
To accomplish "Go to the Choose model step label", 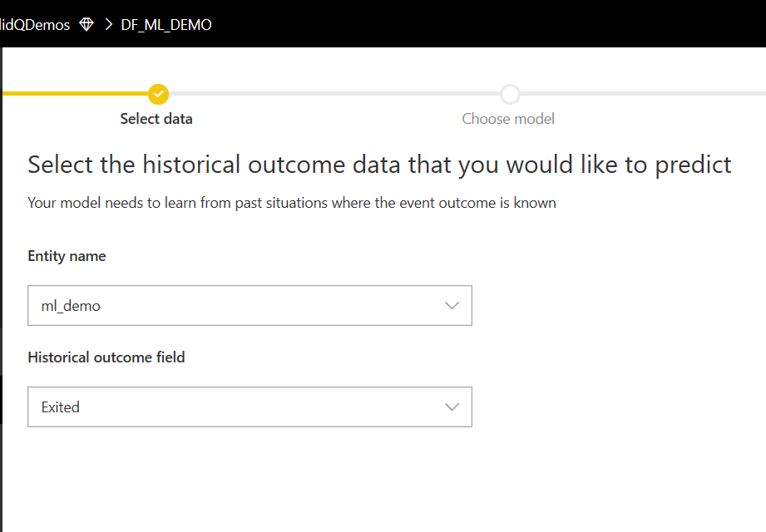I will tap(508, 119).
